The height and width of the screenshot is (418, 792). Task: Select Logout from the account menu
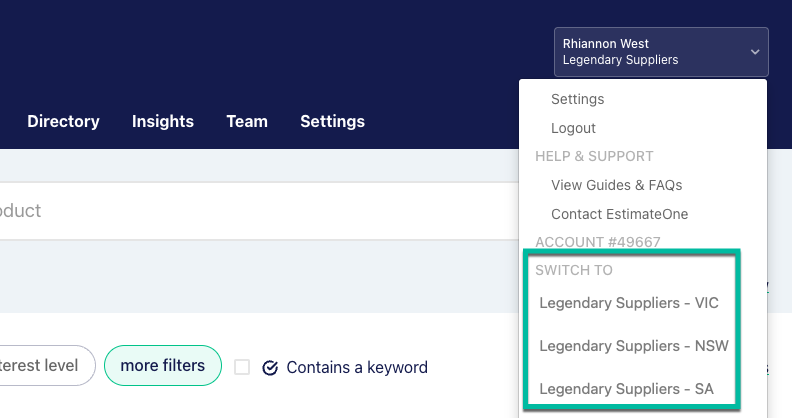[x=573, y=128]
